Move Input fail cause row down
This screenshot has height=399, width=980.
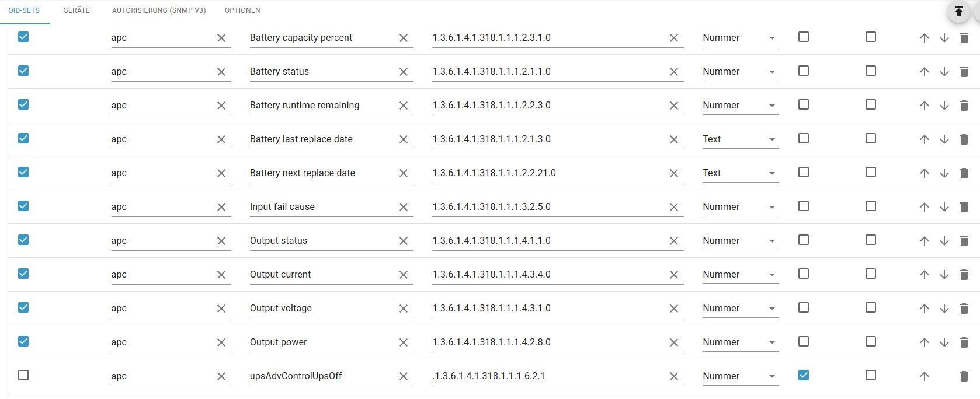tap(944, 207)
